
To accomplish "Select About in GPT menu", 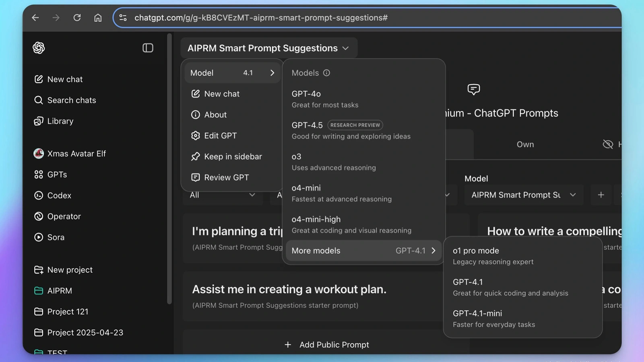I will coord(232,115).
